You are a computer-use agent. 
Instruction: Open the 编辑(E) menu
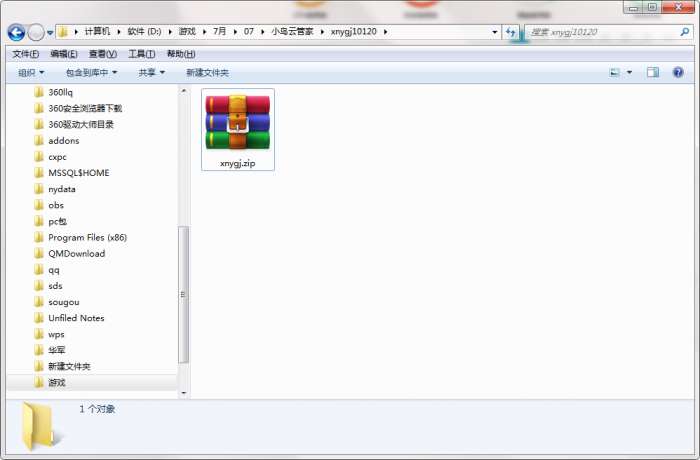[x=64, y=54]
